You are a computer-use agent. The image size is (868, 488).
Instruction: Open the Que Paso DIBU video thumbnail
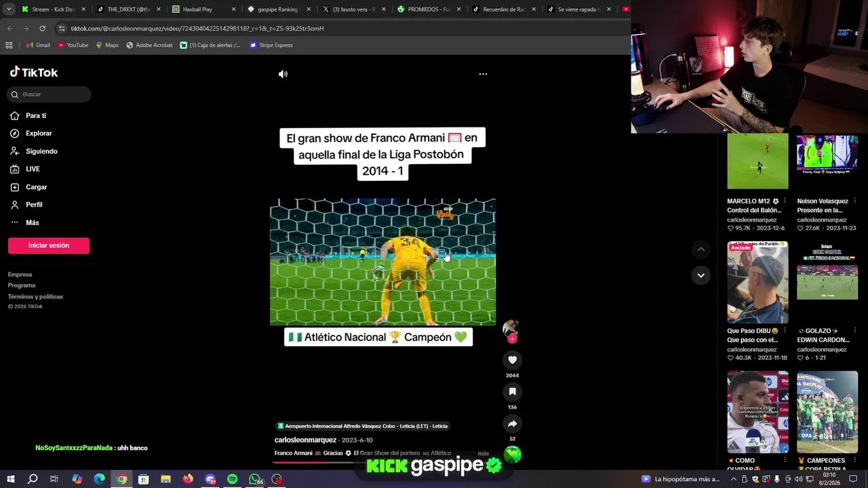pyautogui.click(x=757, y=283)
